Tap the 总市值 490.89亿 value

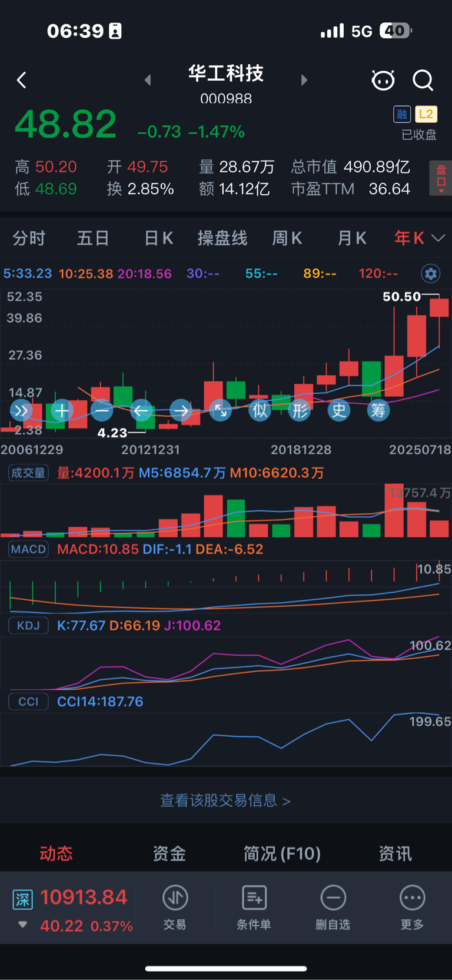(351, 167)
